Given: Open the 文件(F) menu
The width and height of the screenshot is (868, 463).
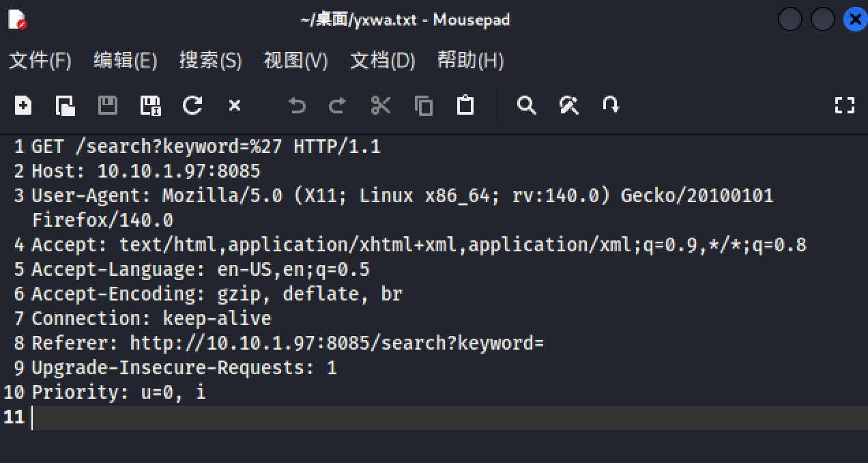Looking at the screenshot, I should [x=40, y=61].
